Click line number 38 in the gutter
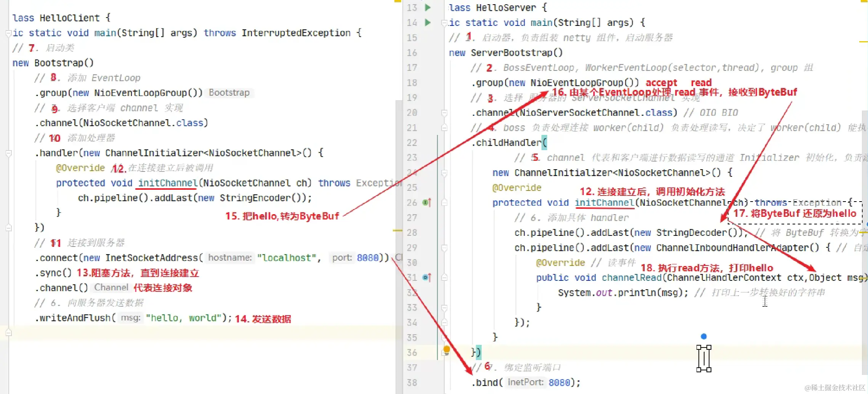 pos(412,383)
